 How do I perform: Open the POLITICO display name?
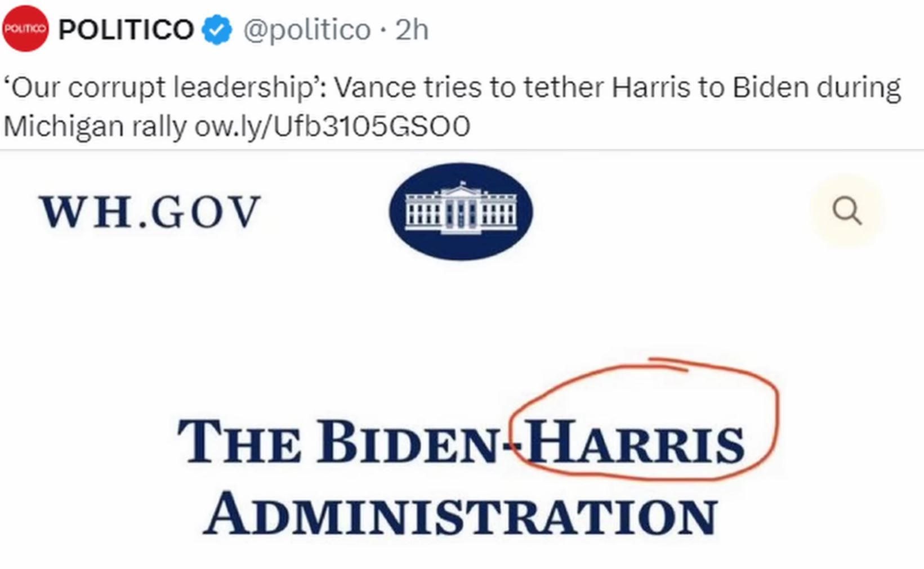point(126,29)
